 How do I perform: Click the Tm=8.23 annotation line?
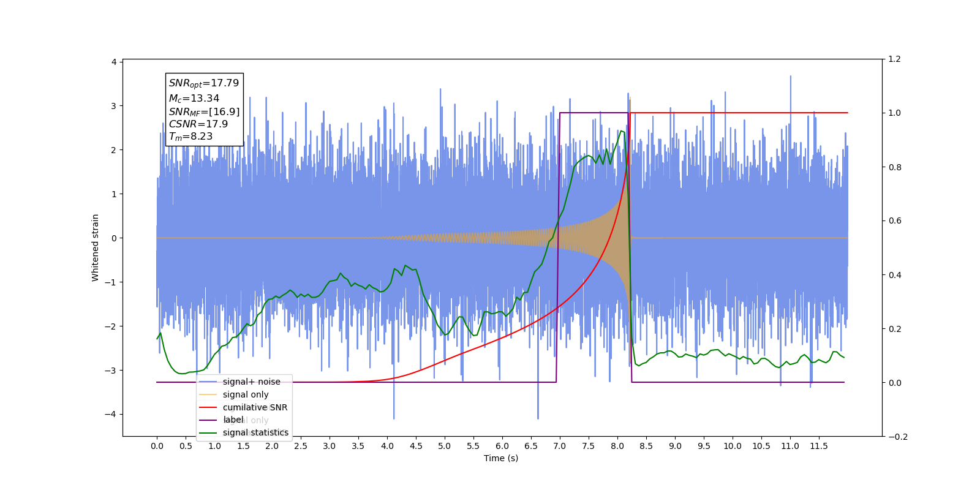(x=190, y=137)
